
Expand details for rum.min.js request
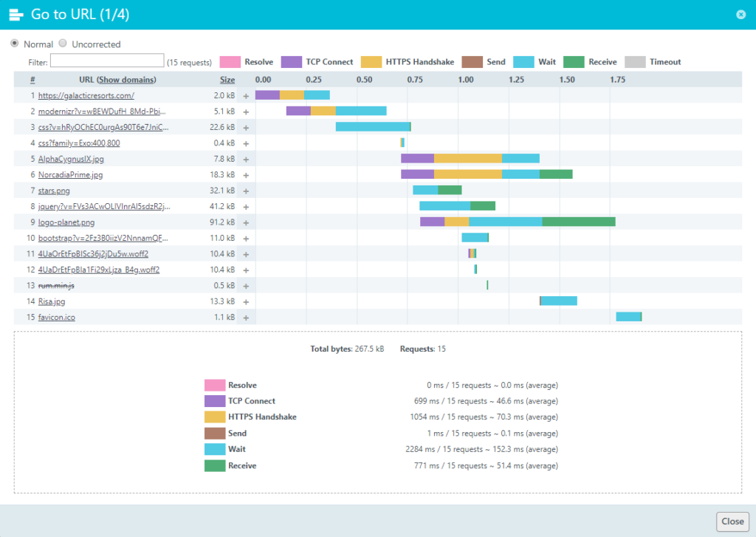(x=246, y=286)
